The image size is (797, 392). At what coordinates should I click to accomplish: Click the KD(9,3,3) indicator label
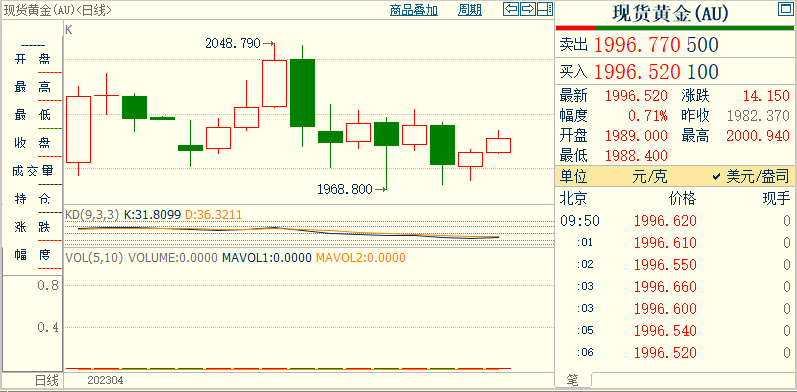coord(92,215)
